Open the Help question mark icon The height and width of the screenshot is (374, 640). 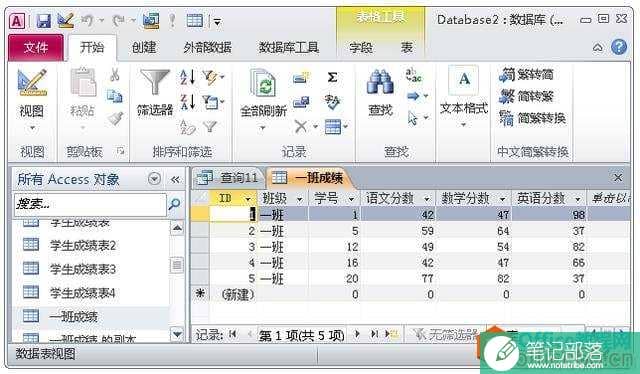pos(619,47)
